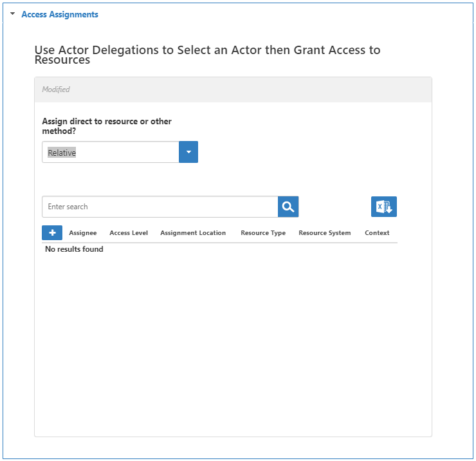Focus the Enter search text field
The image size is (476, 461).
pyautogui.click(x=160, y=207)
